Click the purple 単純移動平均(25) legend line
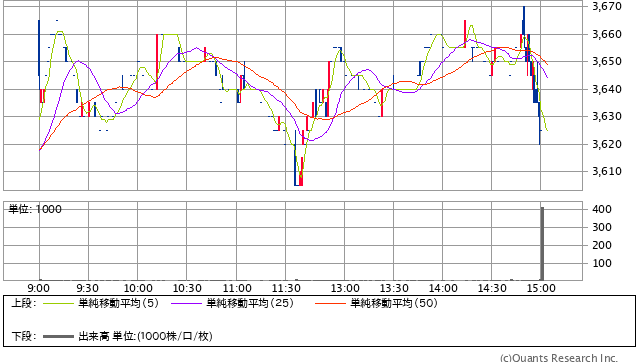The height and width of the screenshot is (362, 638). [186, 303]
